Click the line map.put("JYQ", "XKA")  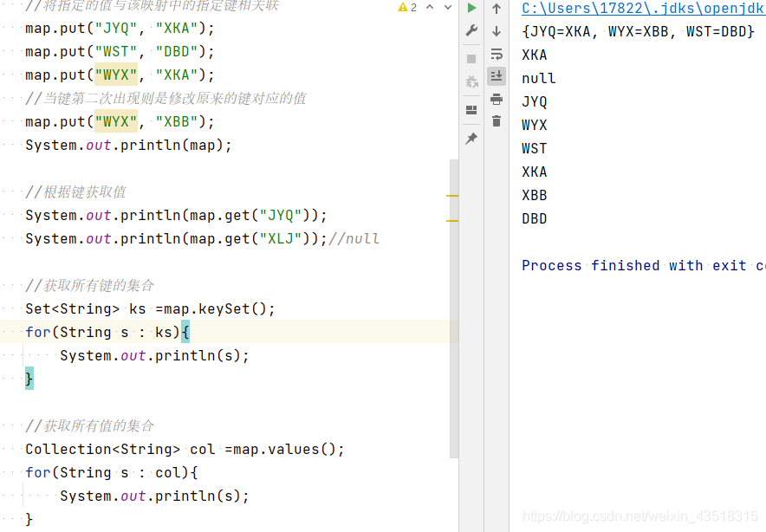tap(120, 29)
